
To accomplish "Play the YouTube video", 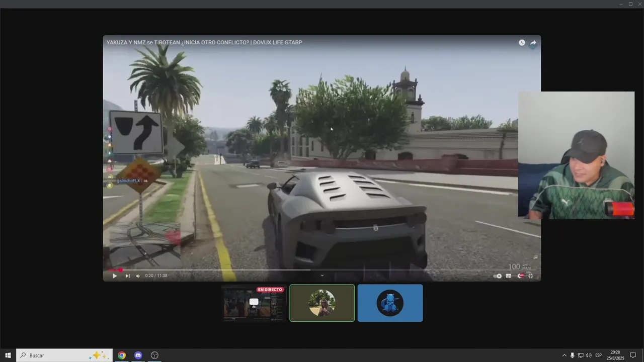I will tap(114, 276).
